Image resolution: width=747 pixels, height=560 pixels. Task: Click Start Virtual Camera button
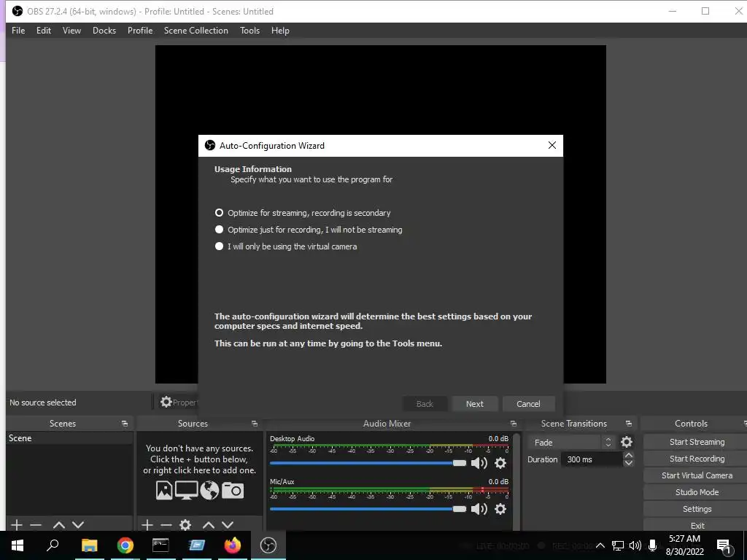[x=697, y=475]
